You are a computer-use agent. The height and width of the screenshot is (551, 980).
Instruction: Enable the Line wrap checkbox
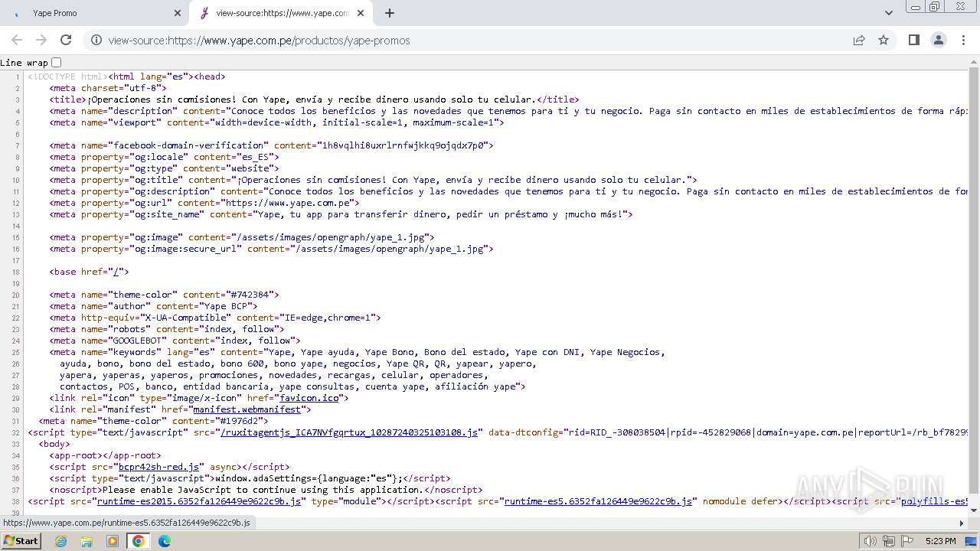click(57, 63)
